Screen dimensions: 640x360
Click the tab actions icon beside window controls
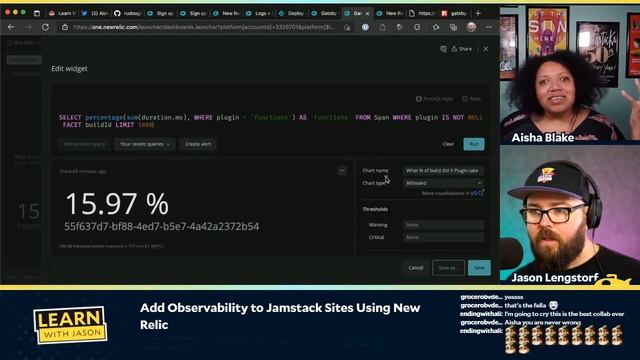point(37,13)
